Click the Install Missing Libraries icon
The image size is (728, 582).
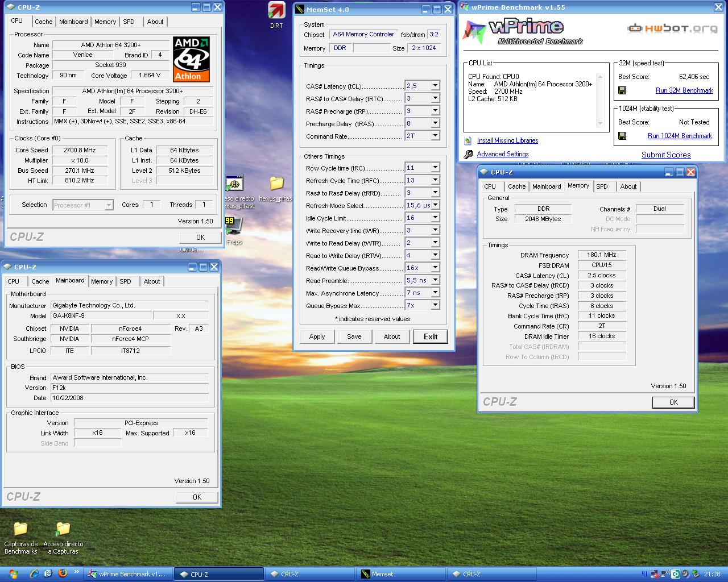click(468, 140)
